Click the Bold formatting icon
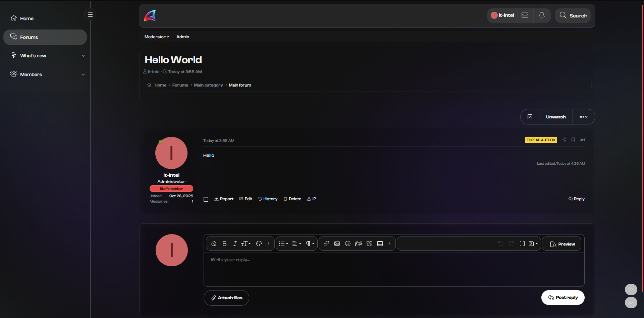The image size is (644, 318). pos(224,244)
